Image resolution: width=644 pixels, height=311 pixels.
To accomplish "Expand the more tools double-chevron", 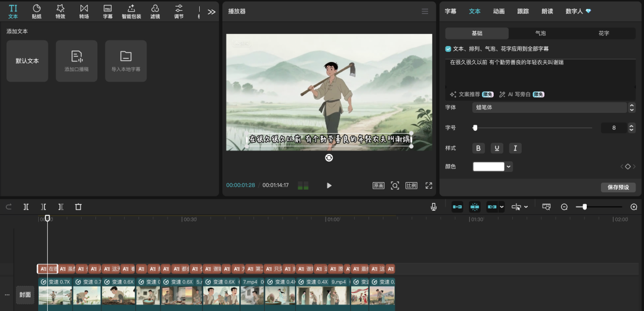I will (x=211, y=11).
